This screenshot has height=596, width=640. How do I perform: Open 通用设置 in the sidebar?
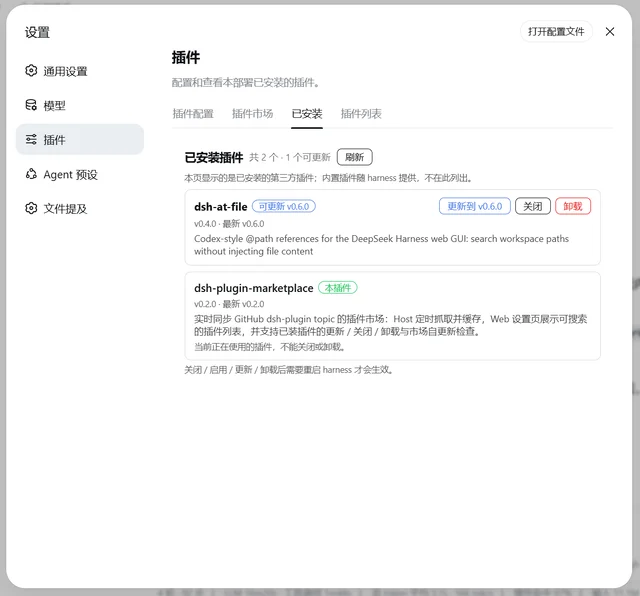tap(80, 71)
